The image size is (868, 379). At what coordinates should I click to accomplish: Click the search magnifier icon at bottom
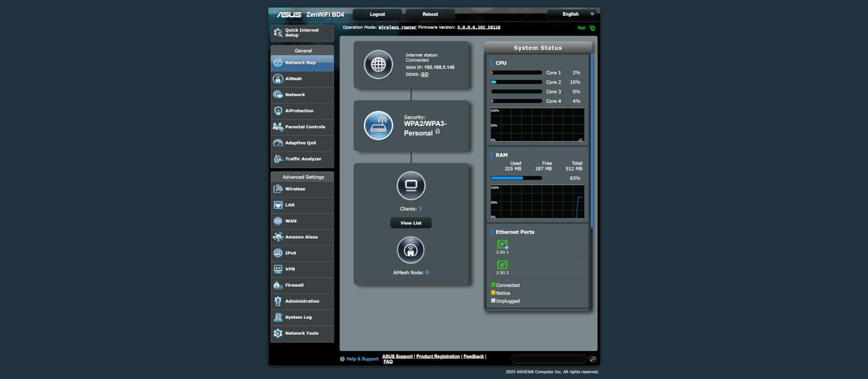click(593, 359)
